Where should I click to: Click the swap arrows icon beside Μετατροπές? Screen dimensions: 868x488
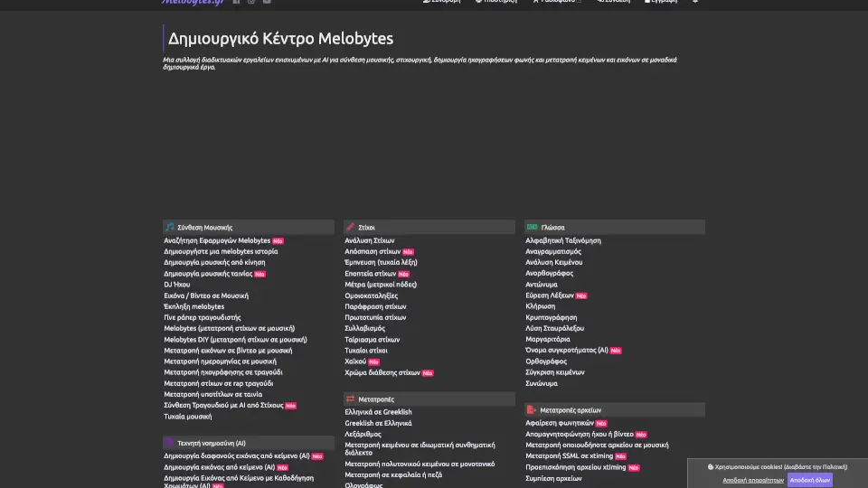pos(350,399)
